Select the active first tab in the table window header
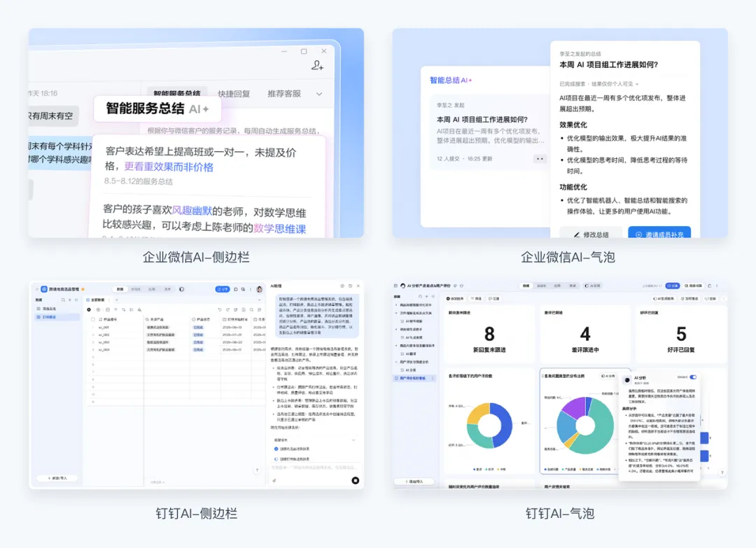This screenshot has height=548, width=756. pos(120,289)
